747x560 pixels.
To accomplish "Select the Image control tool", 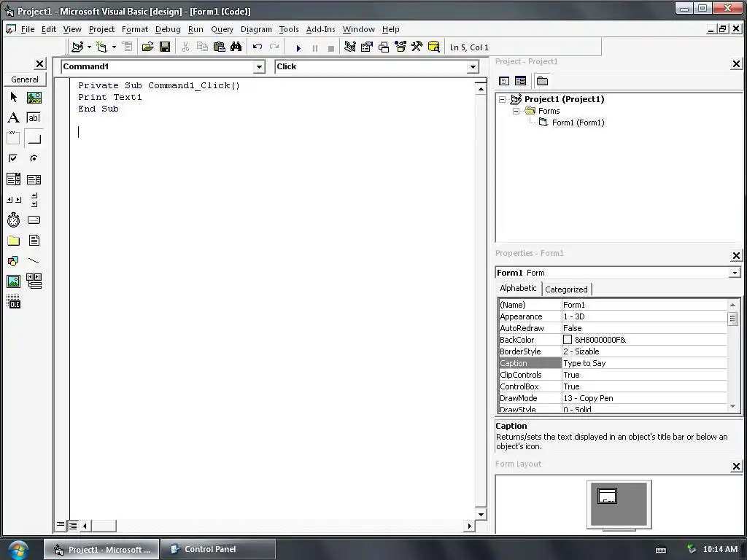I will (x=13, y=281).
